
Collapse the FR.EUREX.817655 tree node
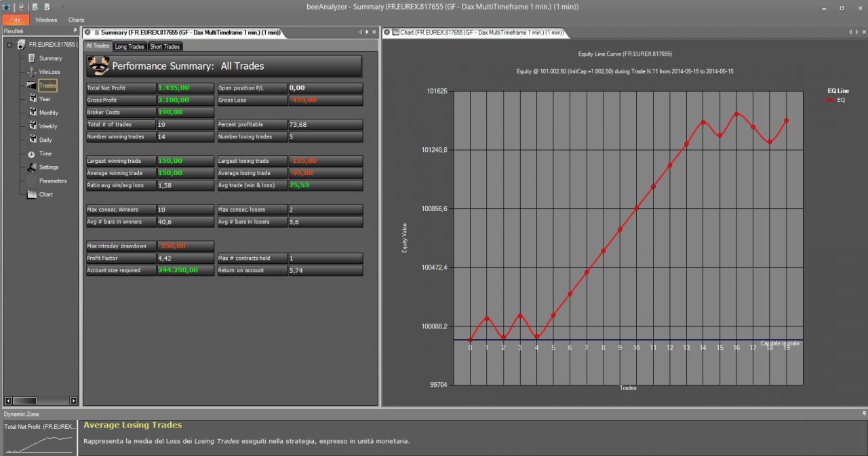pyautogui.click(x=9, y=45)
